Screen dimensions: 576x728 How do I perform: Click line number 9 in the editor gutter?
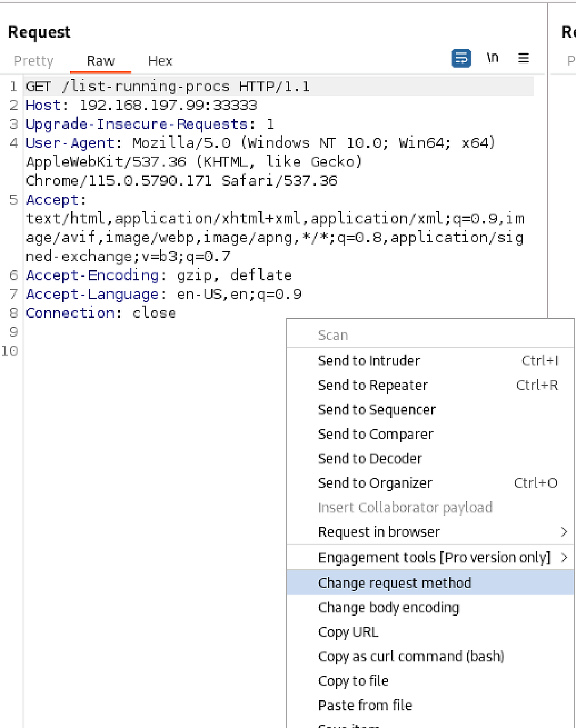click(x=13, y=332)
